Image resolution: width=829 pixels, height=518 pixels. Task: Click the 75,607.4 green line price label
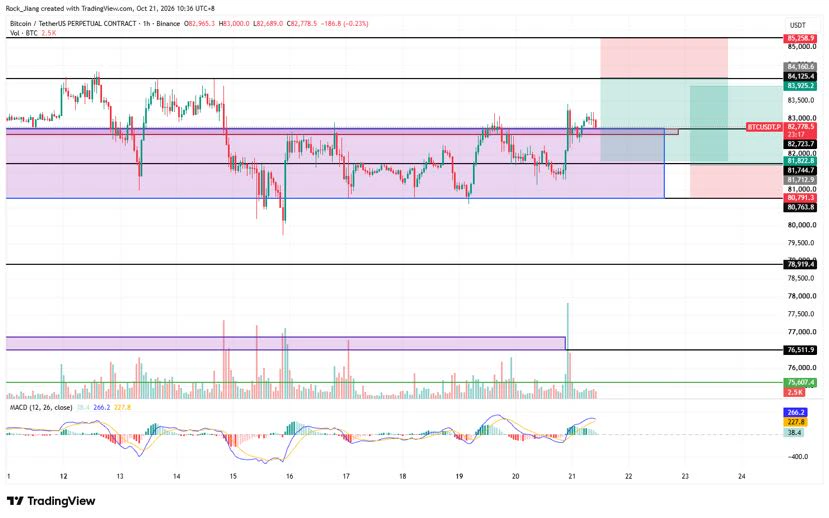(x=799, y=382)
